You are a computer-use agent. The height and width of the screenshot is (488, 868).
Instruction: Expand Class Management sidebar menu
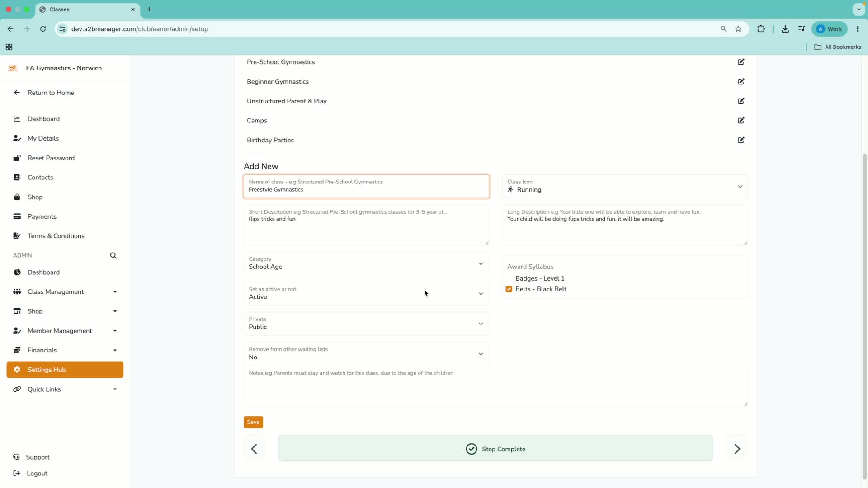click(x=65, y=292)
